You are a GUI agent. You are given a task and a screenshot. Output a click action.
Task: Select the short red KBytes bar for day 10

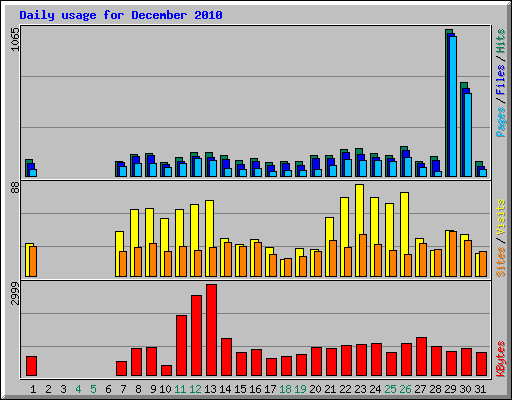(166, 371)
